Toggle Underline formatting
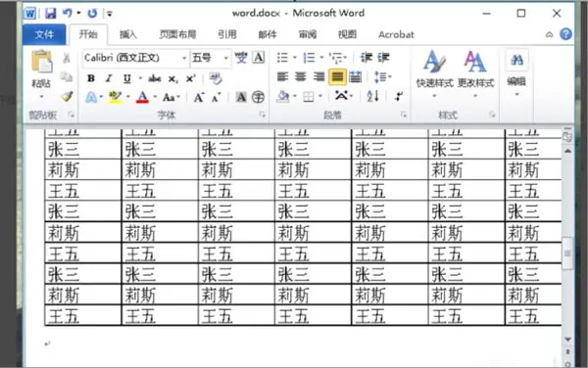Viewport: 588px width, 368px height. point(127,78)
